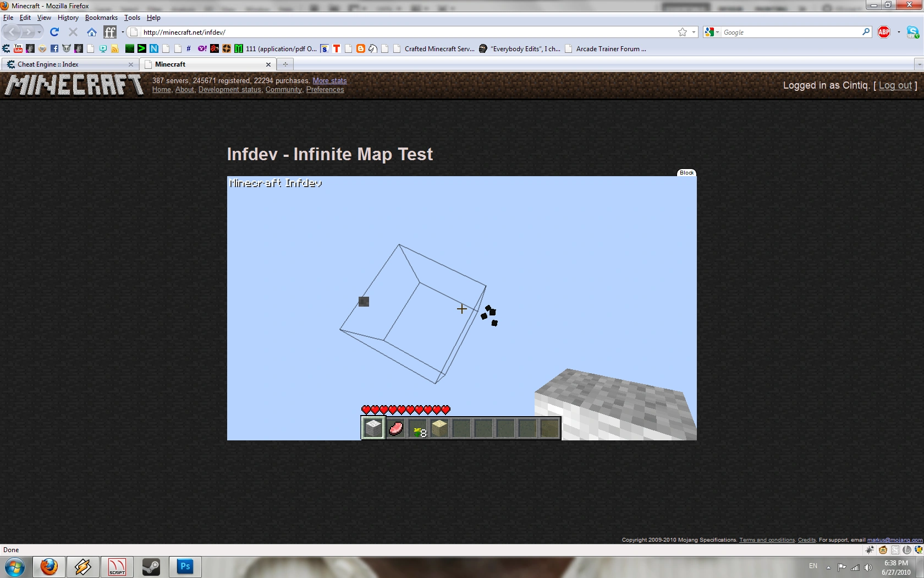Screen dimensions: 924x578
Task: Click the 'ff' toolbar icon
Action: pyautogui.click(x=110, y=32)
